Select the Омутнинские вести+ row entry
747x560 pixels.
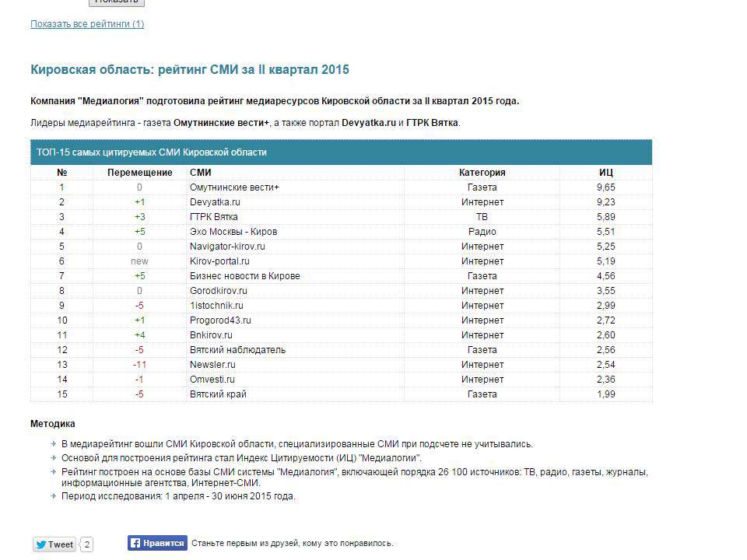234,187
